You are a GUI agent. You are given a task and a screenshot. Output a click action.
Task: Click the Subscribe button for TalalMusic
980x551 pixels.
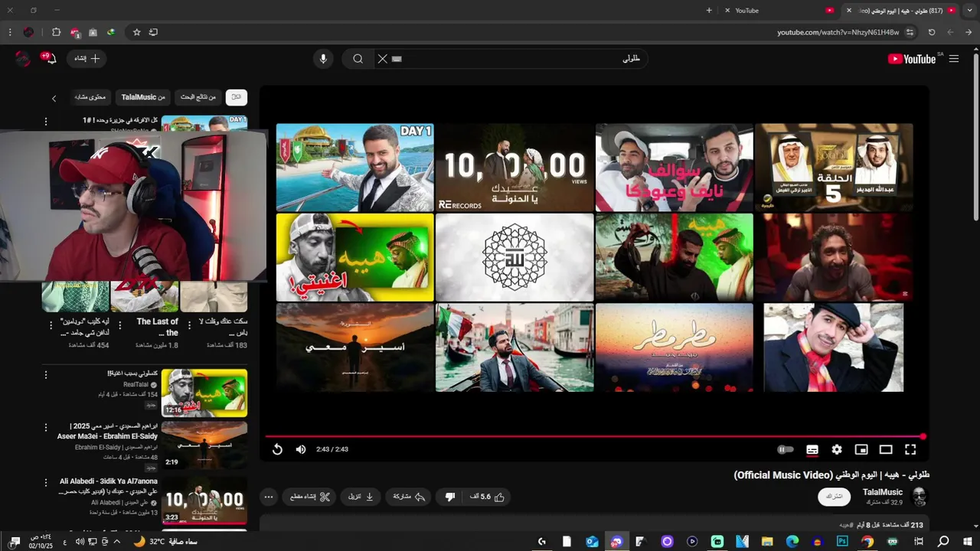(x=835, y=497)
